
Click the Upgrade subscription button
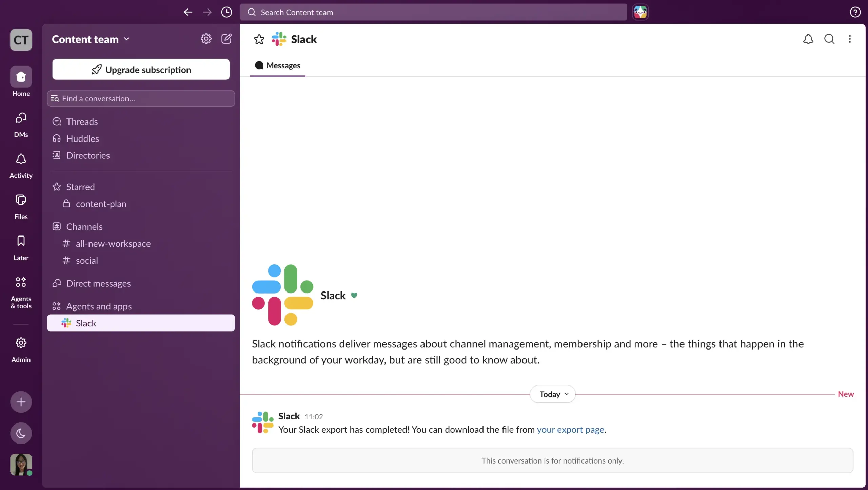tap(141, 70)
